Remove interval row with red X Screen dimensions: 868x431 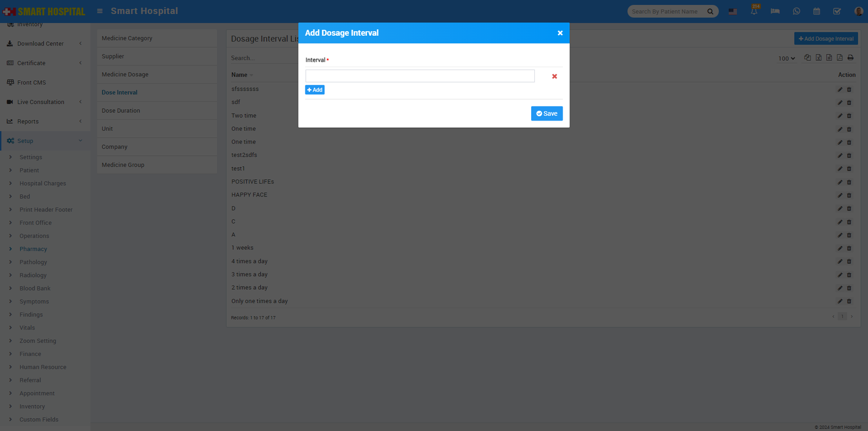[x=554, y=77]
